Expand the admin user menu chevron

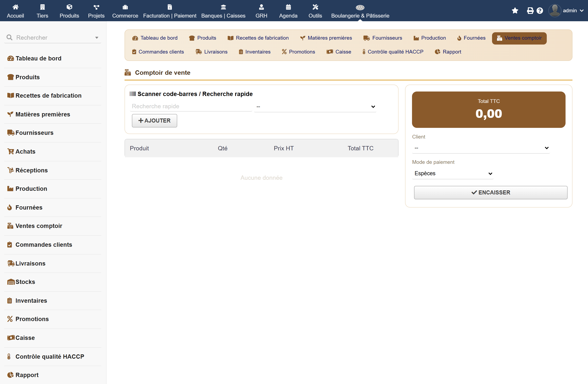coord(582,11)
